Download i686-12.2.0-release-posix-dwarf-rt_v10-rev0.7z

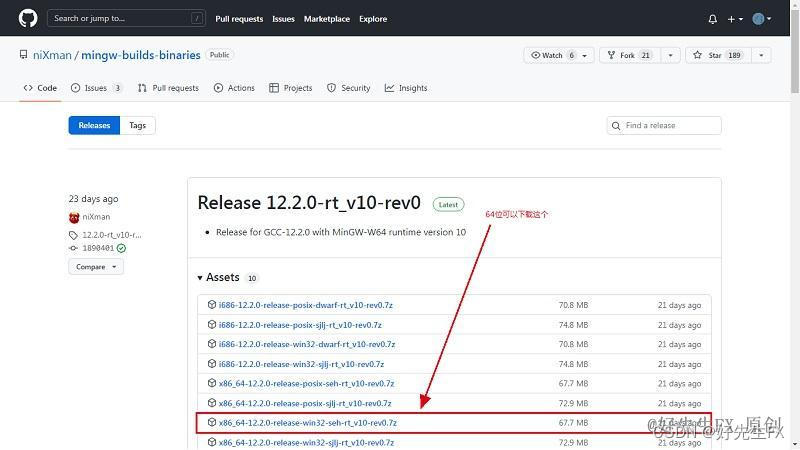click(306, 305)
